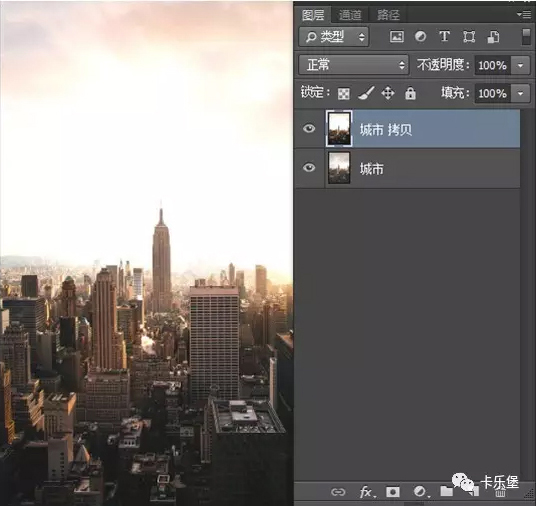Switch to the 通道 tab

350,15
